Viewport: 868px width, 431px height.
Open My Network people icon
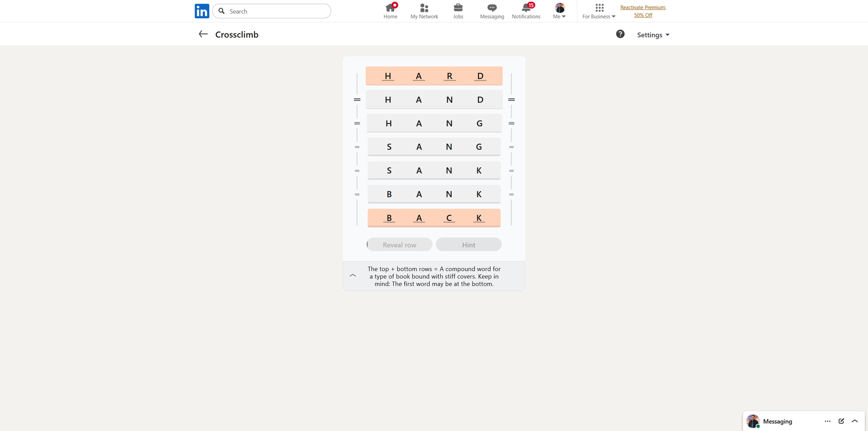(x=424, y=8)
